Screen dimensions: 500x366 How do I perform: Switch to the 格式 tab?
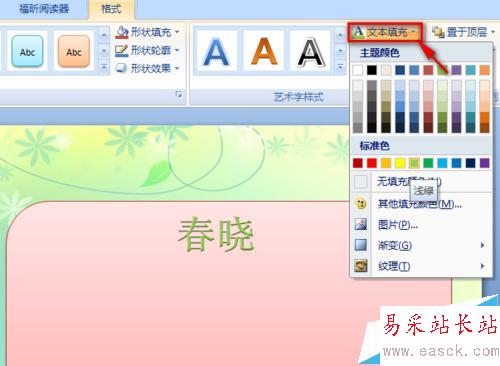tap(111, 9)
